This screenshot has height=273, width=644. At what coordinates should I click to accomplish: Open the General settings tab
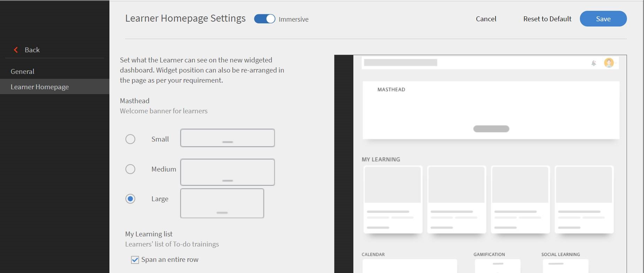pyautogui.click(x=22, y=71)
